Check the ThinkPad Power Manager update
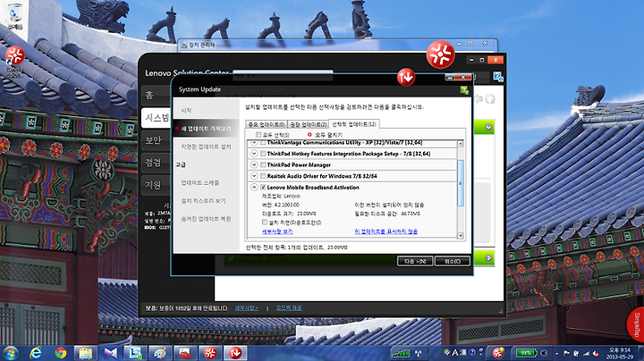 point(263,164)
